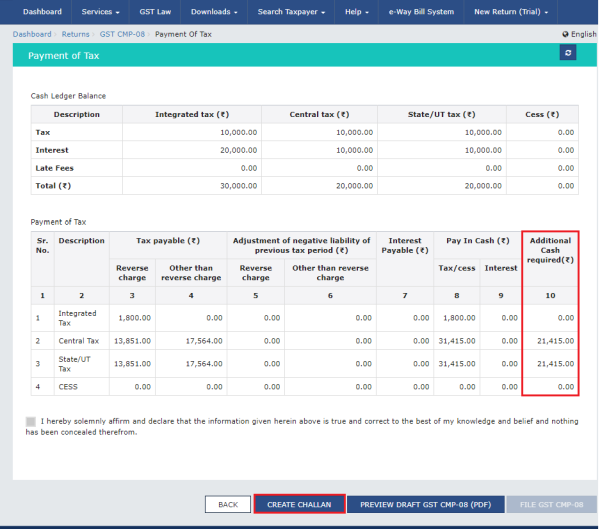The width and height of the screenshot is (600, 529).
Task: Go to Dashboard in the top navigation bar
Action: click(41, 12)
